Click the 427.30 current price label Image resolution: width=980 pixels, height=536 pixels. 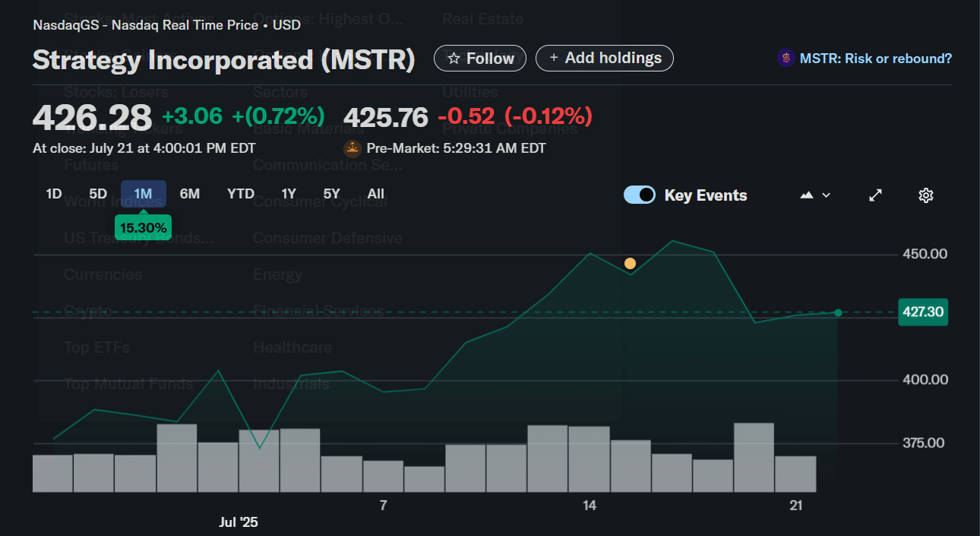923,312
